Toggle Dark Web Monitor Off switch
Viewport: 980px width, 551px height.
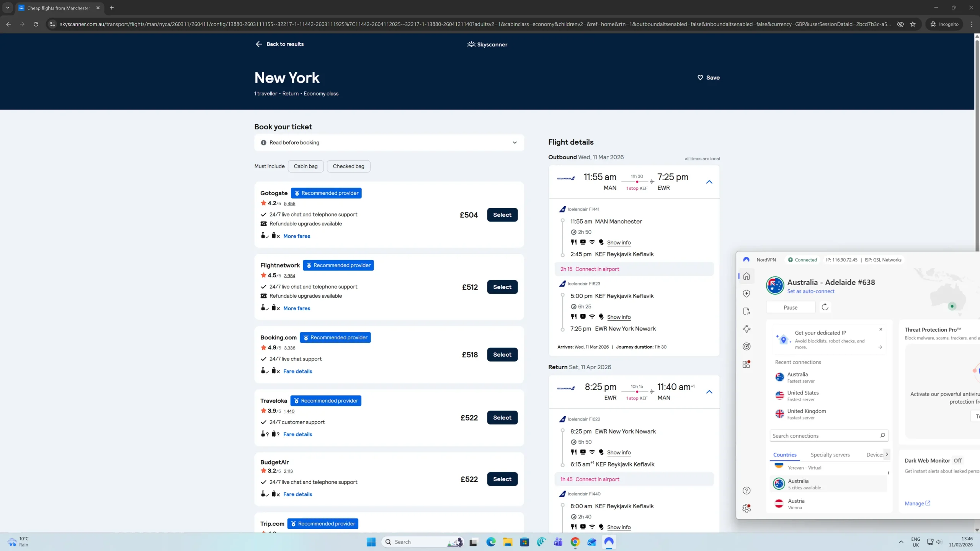point(957,461)
